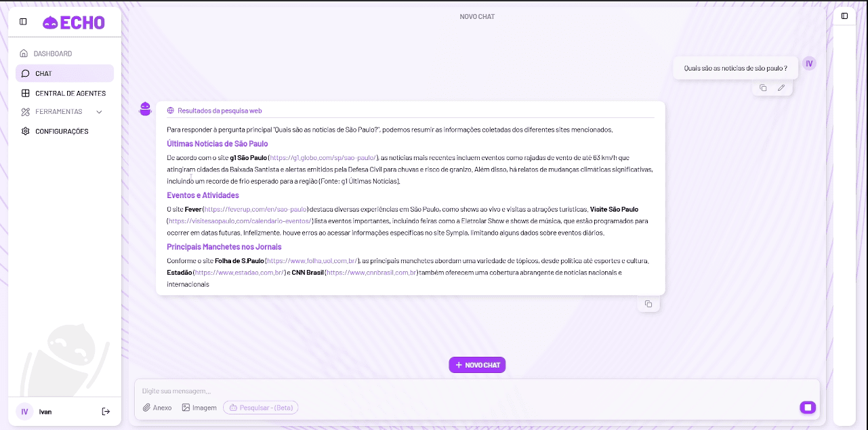Enable the Pesquisar Beta search mode
868x430 pixels.
(x=260, y=407)
